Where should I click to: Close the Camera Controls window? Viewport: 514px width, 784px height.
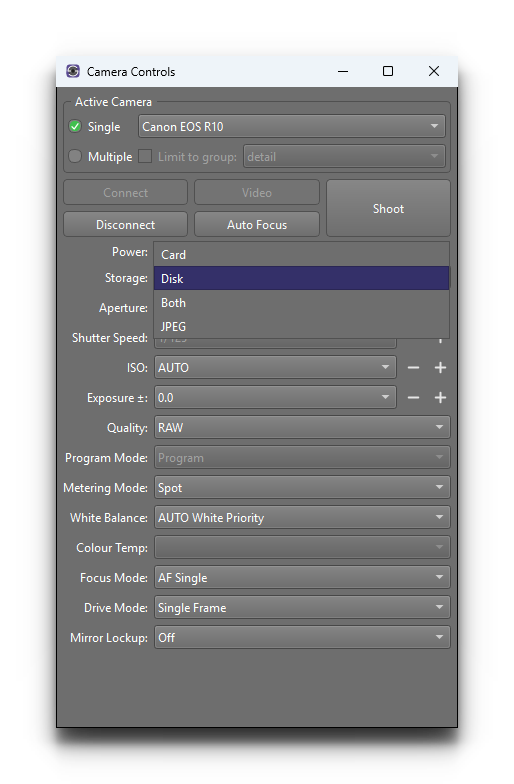434,72
